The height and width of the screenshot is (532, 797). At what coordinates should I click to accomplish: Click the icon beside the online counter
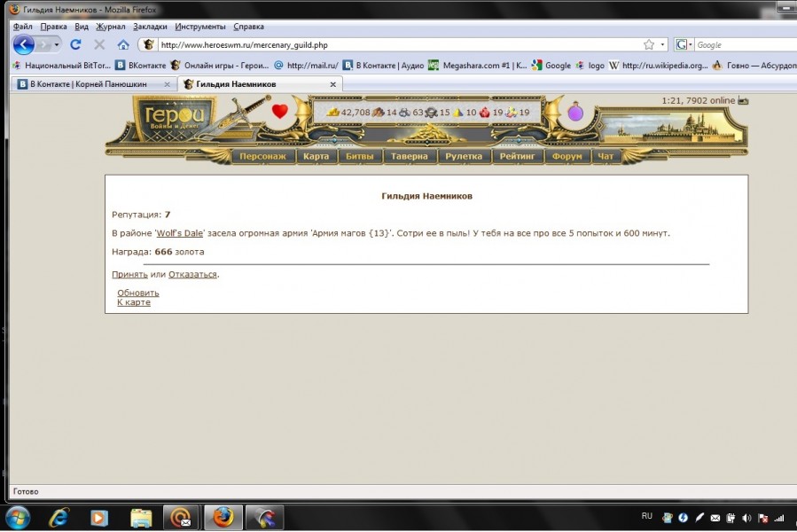743,101
